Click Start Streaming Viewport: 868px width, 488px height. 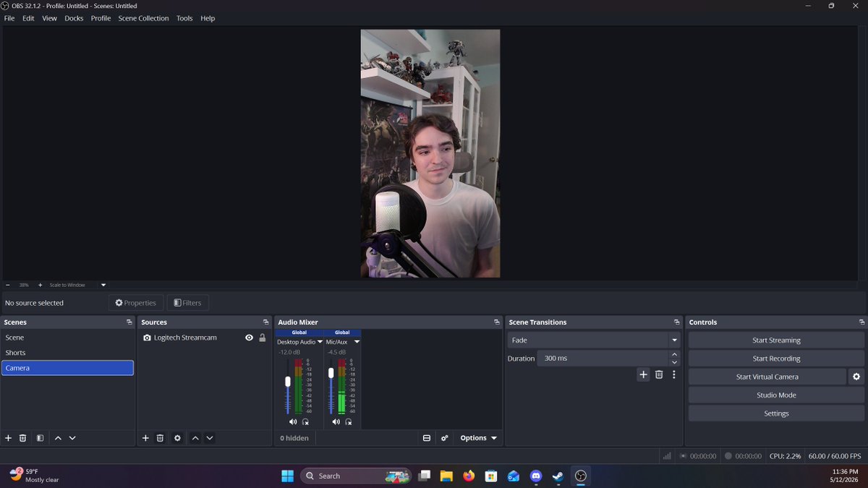pyautogui.click(x=776, y=341)
